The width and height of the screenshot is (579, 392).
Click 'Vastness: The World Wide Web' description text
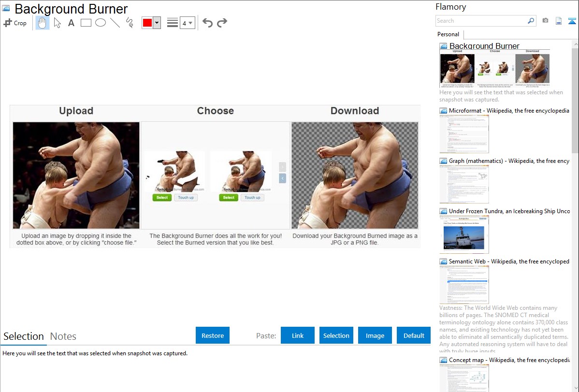pos(504,329)
